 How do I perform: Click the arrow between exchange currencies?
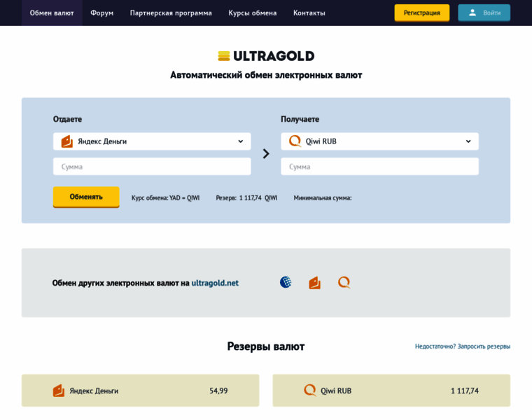(x=266, y=154)
